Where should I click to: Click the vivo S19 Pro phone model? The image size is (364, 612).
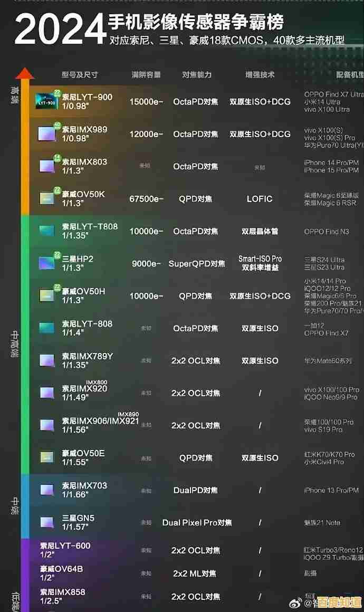point(323,429)
